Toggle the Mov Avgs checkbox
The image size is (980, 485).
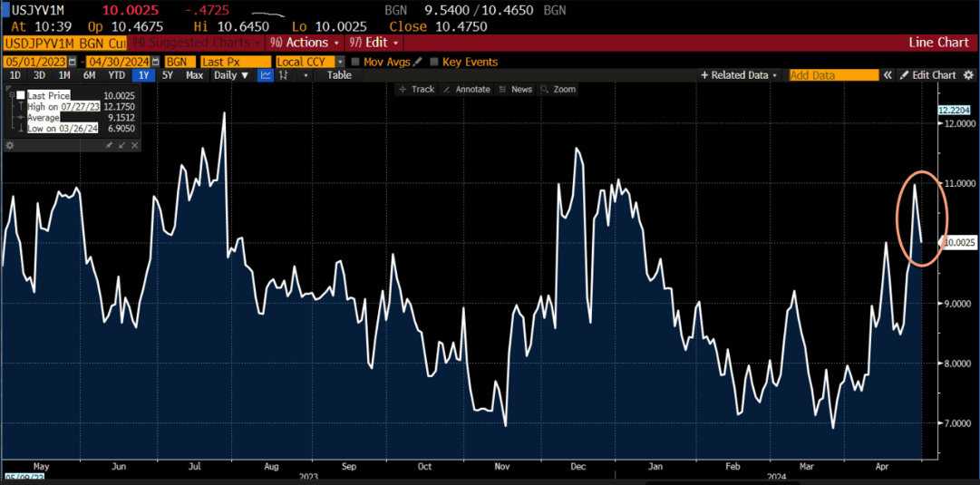coord(355,62)
